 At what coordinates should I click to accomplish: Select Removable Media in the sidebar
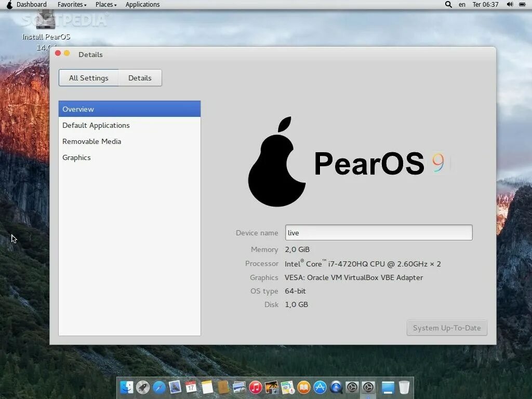(92, 141)
